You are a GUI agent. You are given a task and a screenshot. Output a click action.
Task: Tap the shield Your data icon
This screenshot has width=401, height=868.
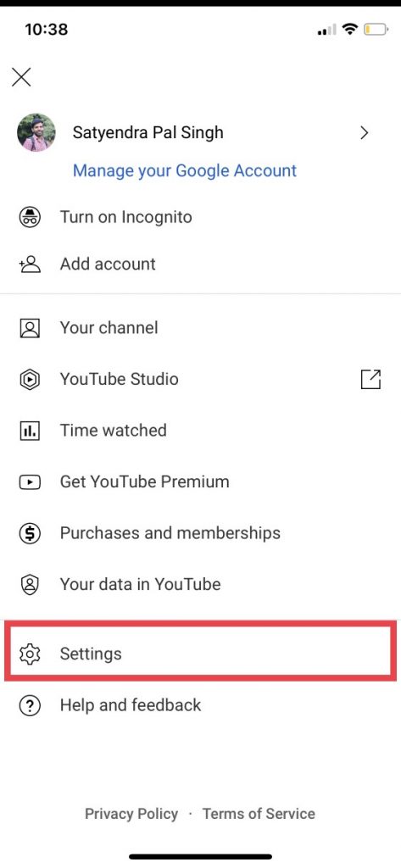[x=30, y=585]
